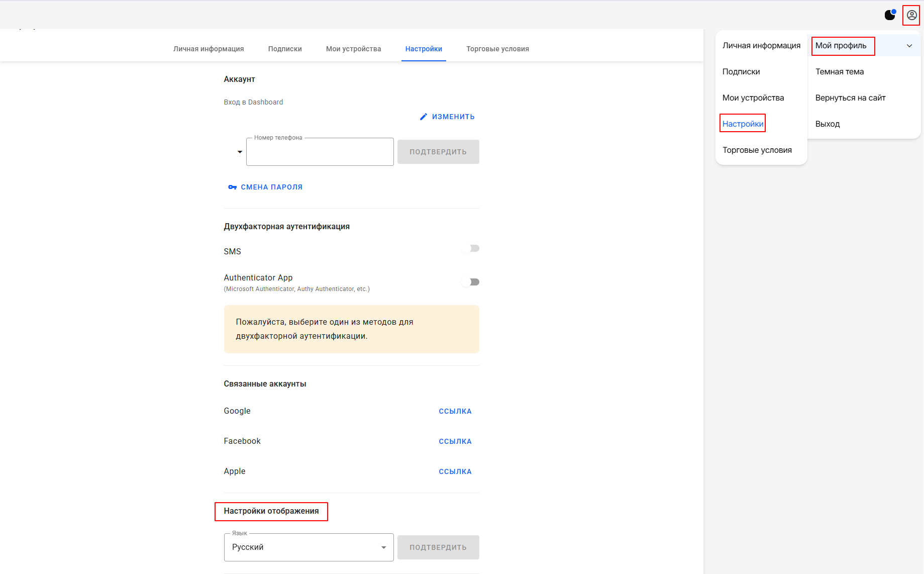This screenshot has height=574, width=924.
Task: Click the Настройки отображения heading
Action: click(x=271, y=511)
